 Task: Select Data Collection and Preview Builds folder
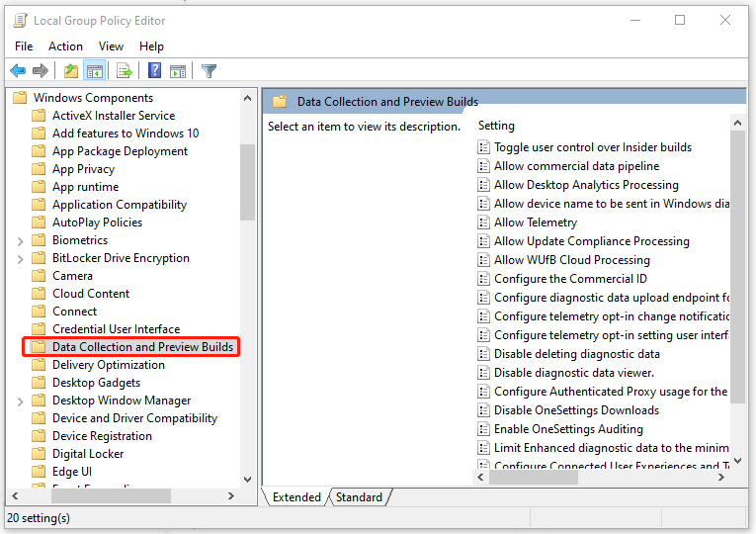tap(142, 347)
